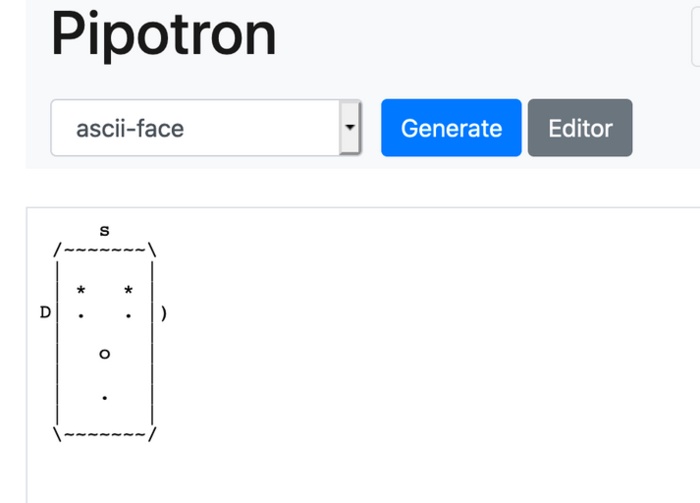Click the right asterisk eye
This screenshot has height=503, width=700.
point(129,290)
